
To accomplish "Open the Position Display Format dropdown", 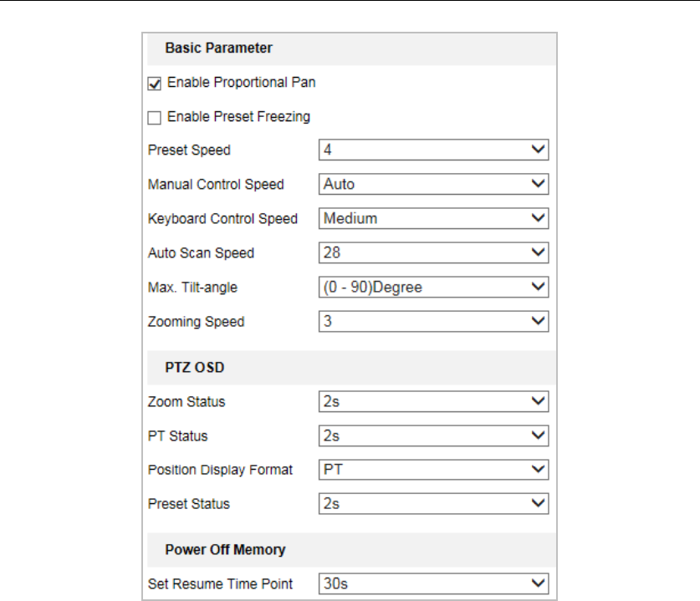I will point(433,470).
